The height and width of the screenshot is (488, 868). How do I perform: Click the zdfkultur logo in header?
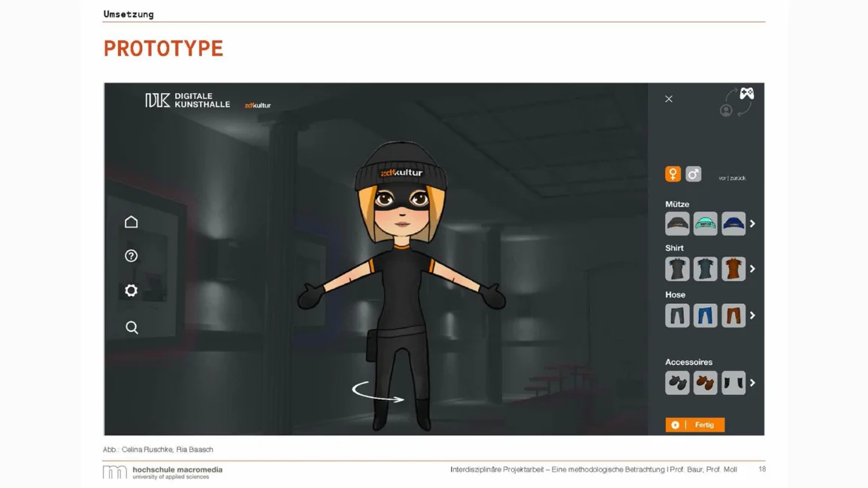pyautogui.click(x=258, y=105)
